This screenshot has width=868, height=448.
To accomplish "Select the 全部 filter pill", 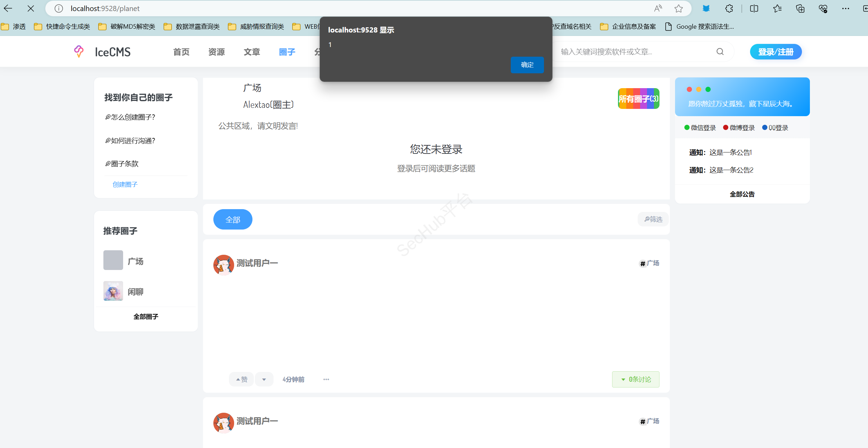I will [x=233, y=220].
